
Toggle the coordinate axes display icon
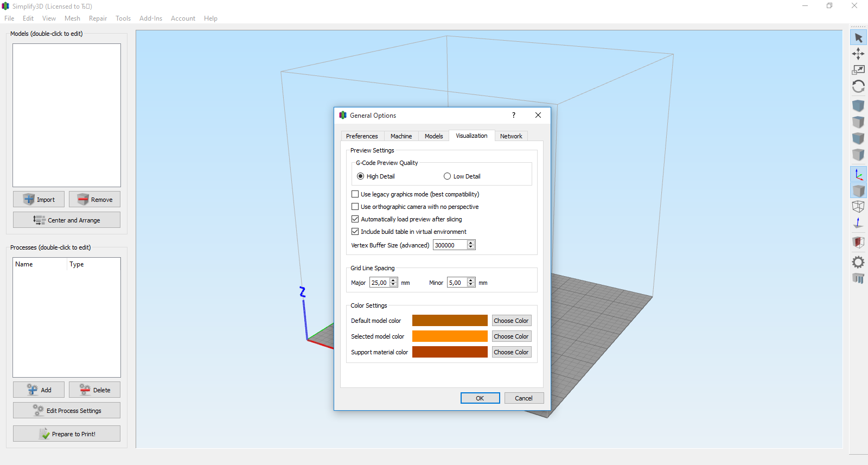pos(858,174)
